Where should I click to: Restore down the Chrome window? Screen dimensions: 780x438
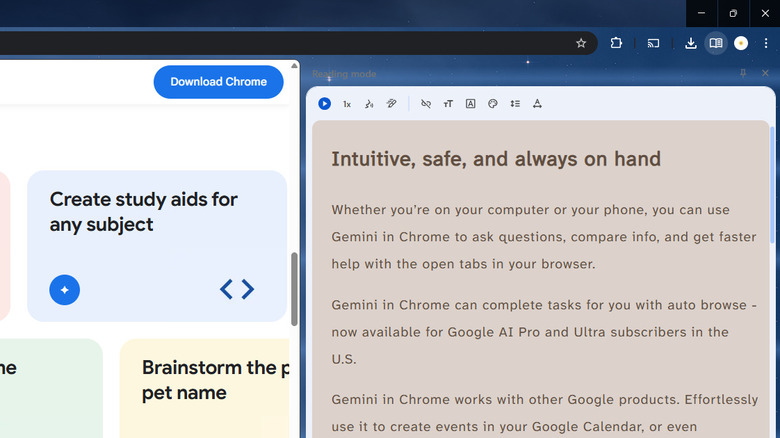tap(733, 13)
